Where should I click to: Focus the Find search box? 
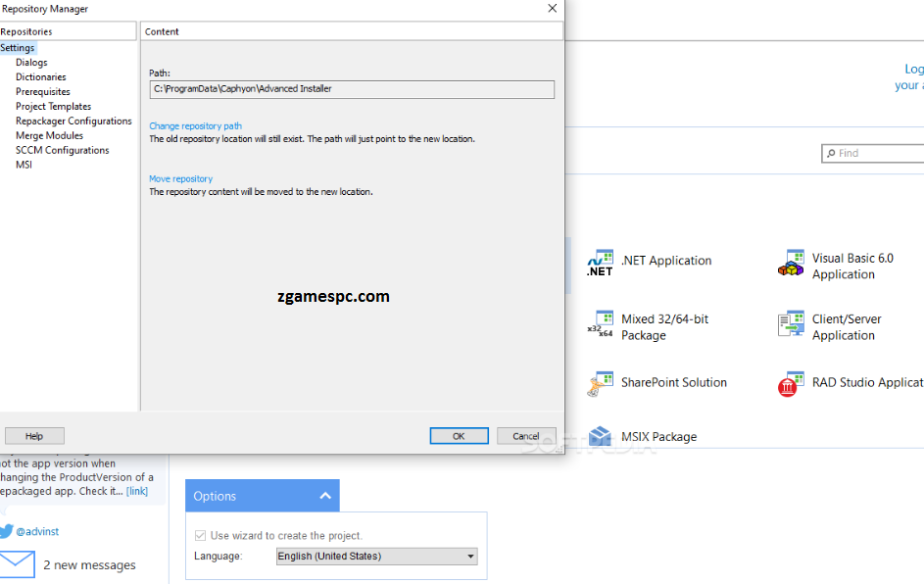[x=873, y=153]
